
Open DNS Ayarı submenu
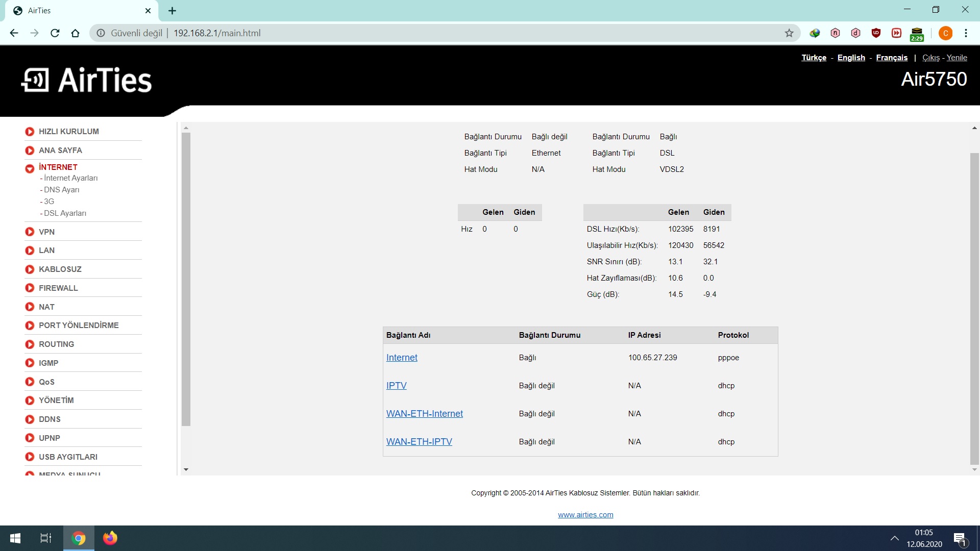[61, 190]
